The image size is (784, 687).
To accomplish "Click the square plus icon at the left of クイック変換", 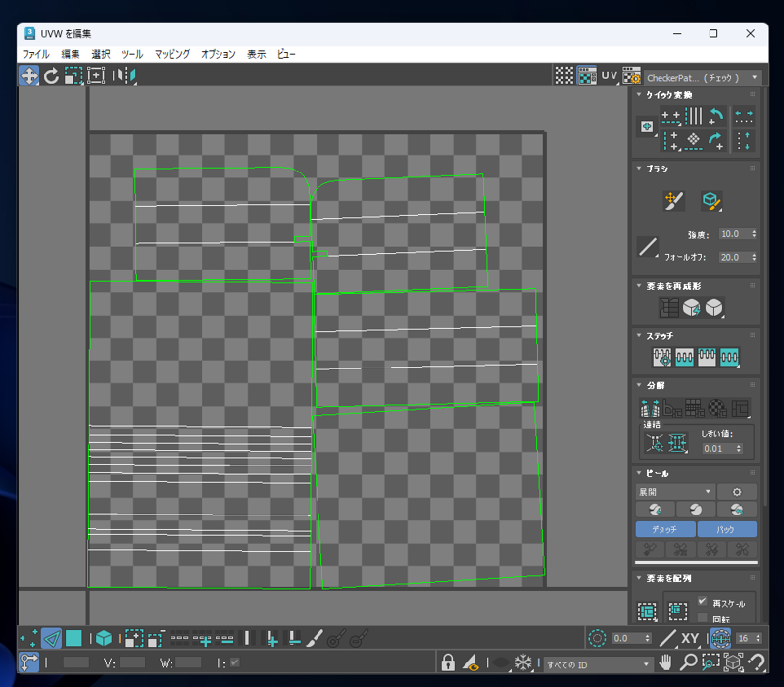I will (647, 126).
